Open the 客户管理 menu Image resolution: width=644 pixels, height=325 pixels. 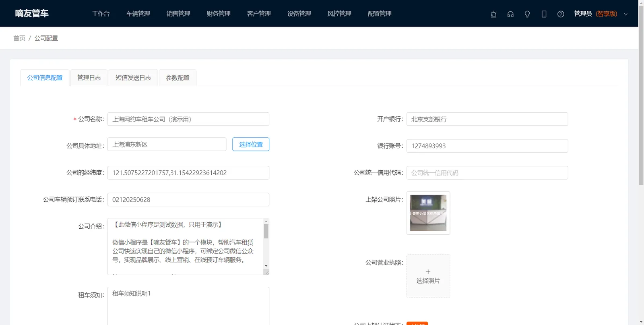click(259, 14)
